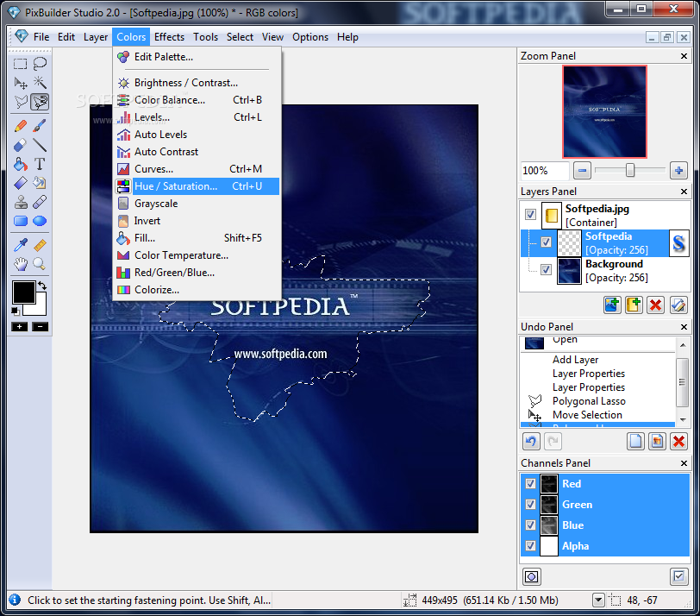Select the Lasso selection tool
700x616 pixels.
(40, 64)
